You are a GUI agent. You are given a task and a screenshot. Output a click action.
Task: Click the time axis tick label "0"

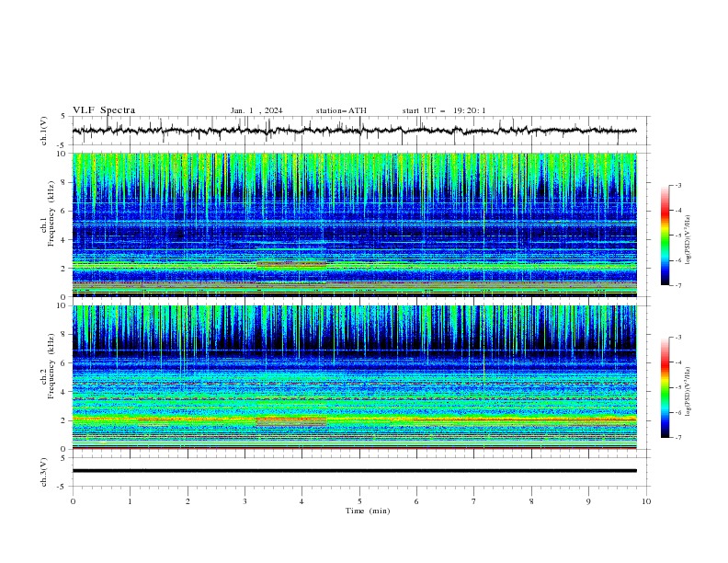(73, 501)
